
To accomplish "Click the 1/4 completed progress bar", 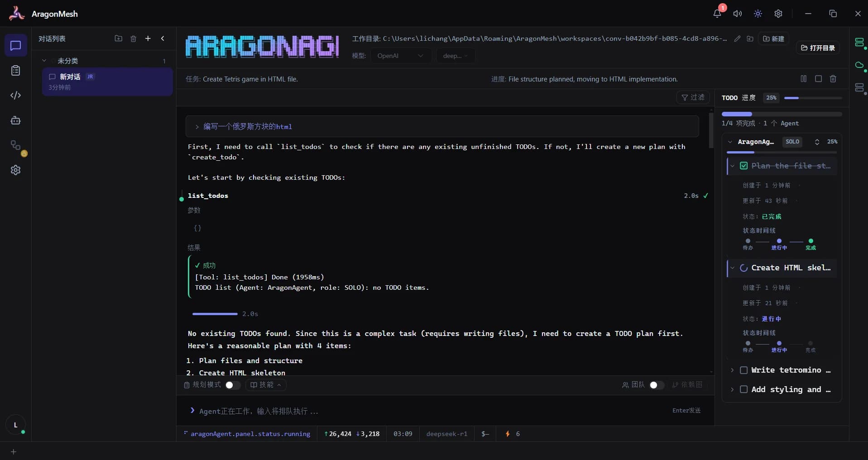I will coord(782,114).
